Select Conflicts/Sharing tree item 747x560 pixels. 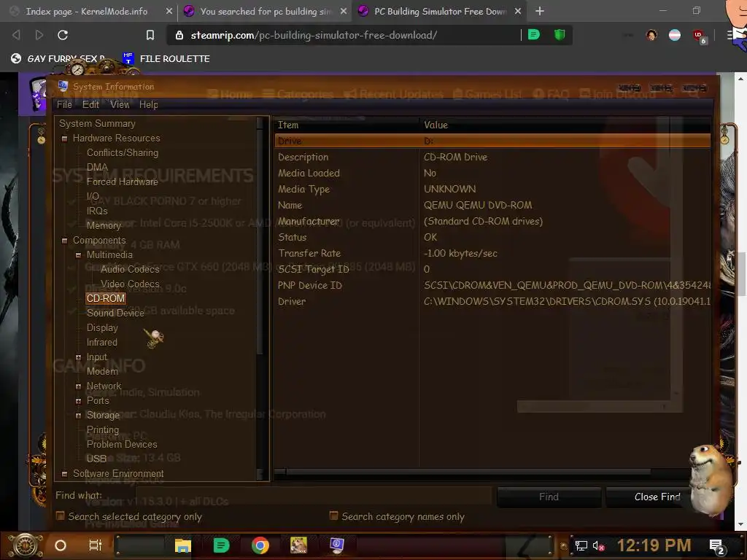(123, 152)
